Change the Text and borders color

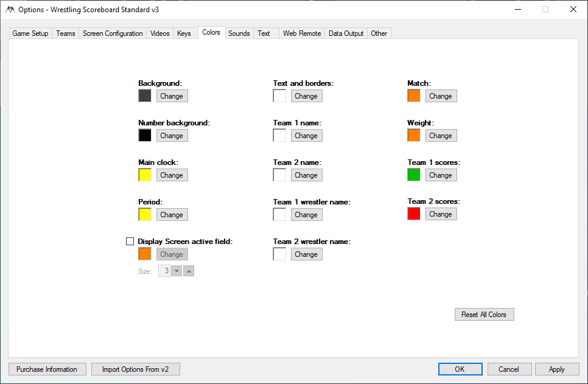306,96
